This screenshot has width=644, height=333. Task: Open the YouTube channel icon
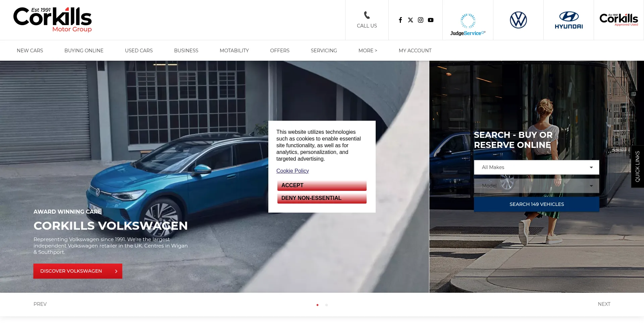[x=431, y=20]
